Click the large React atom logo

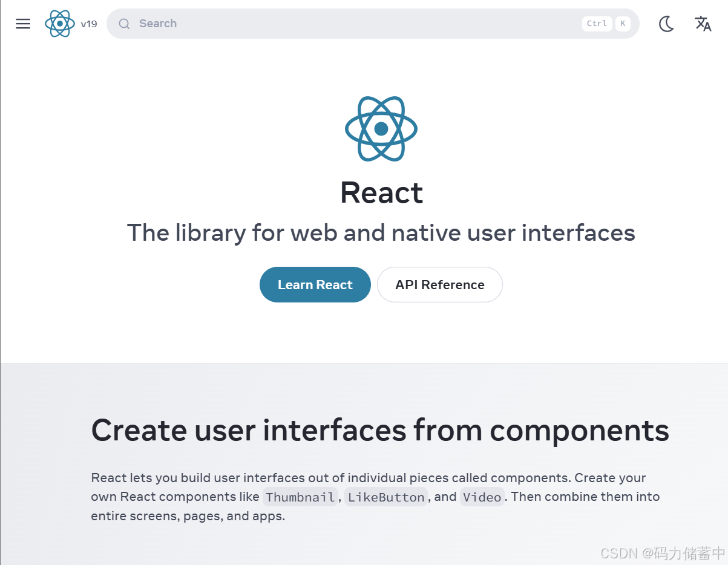click(381, 129)
